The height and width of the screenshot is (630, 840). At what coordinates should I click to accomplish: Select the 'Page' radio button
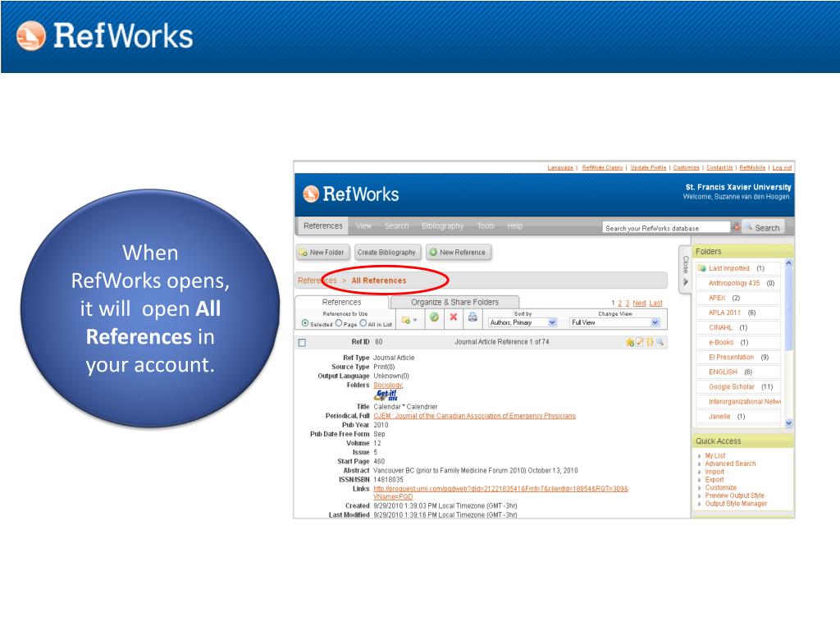point(339,323)
